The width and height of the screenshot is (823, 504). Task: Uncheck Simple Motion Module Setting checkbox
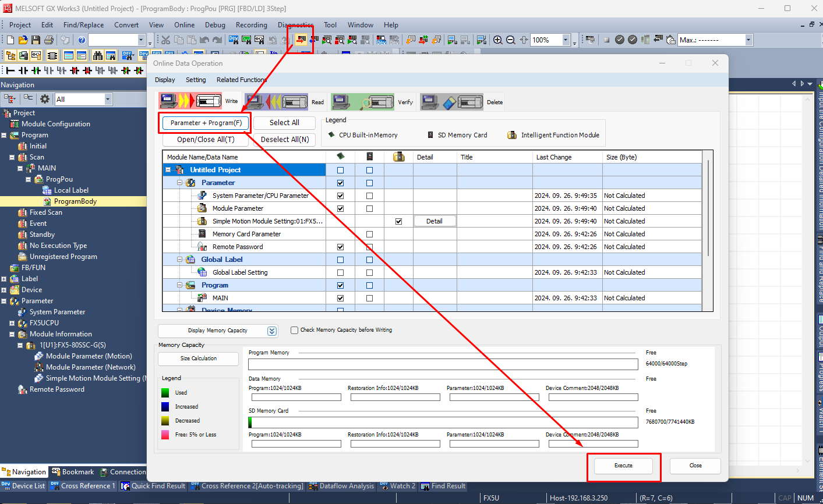point(398,221)
